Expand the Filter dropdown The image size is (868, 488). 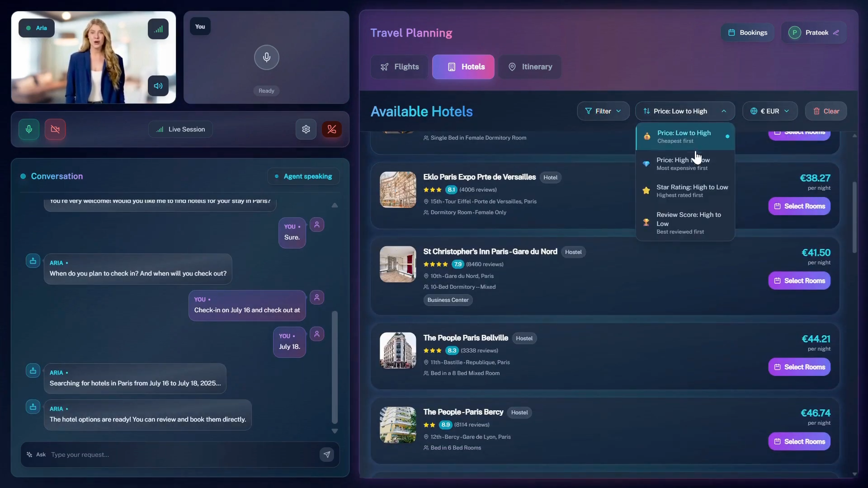(603, 111)
